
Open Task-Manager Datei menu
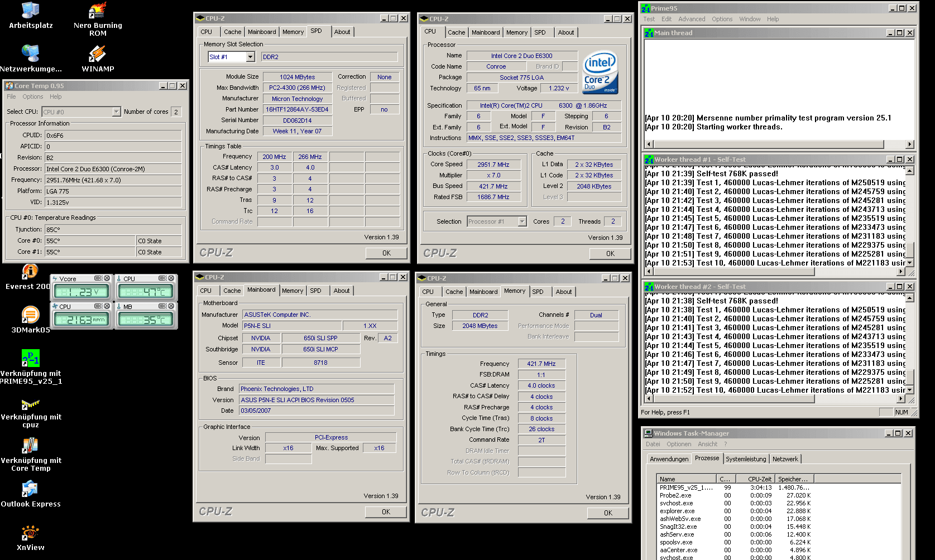coord(653,445)
